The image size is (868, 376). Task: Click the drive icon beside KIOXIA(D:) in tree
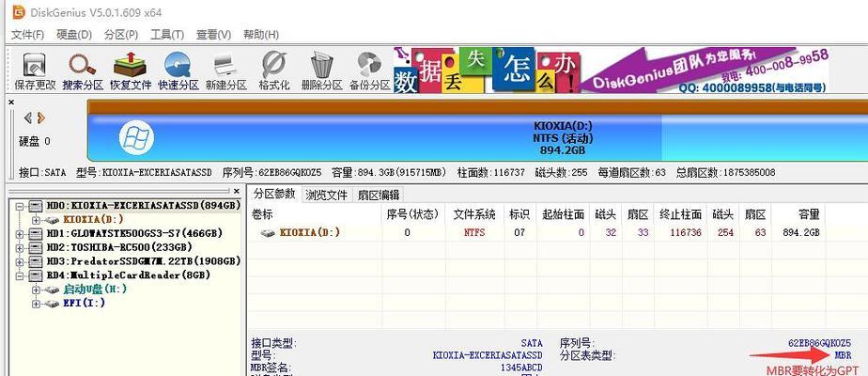(52, 220)
